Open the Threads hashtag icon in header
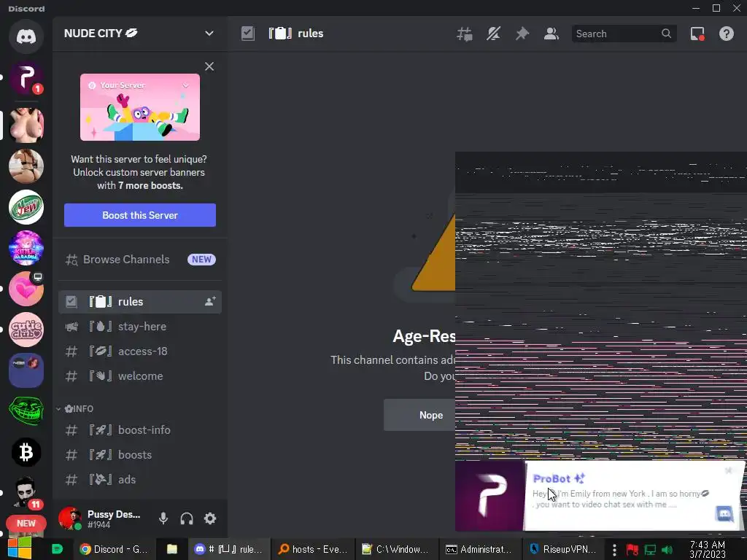Viewport: 747px width, 560px height. tap(465, 34)
